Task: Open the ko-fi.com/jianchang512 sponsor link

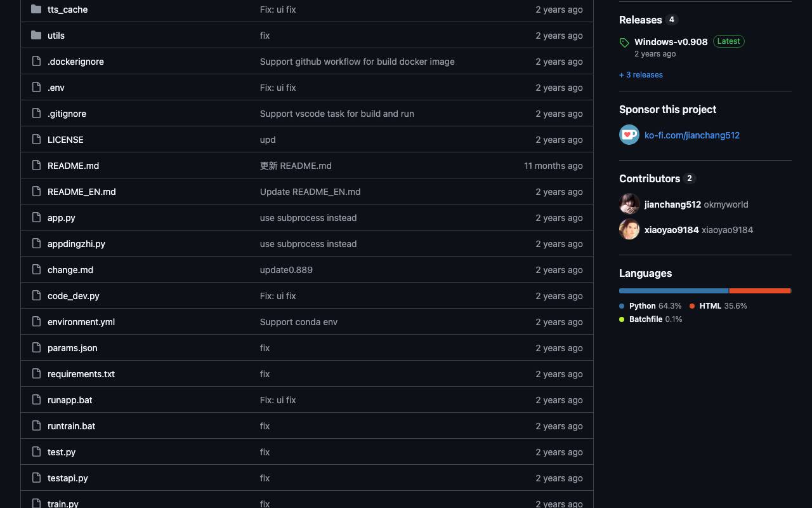Action: click(x=692, y=135)
